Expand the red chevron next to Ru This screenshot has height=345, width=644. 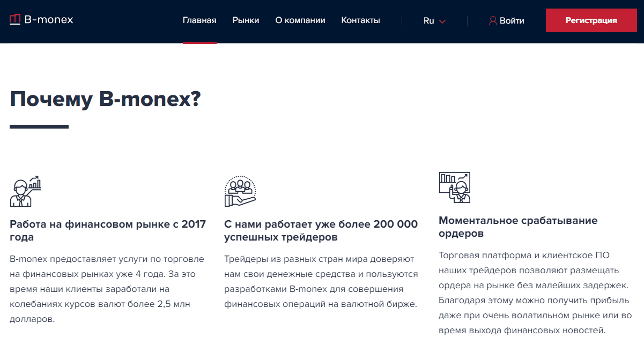point(442,22)
